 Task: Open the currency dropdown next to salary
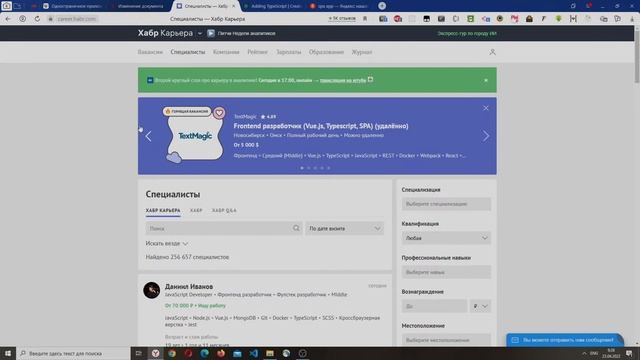pos(480,306)
